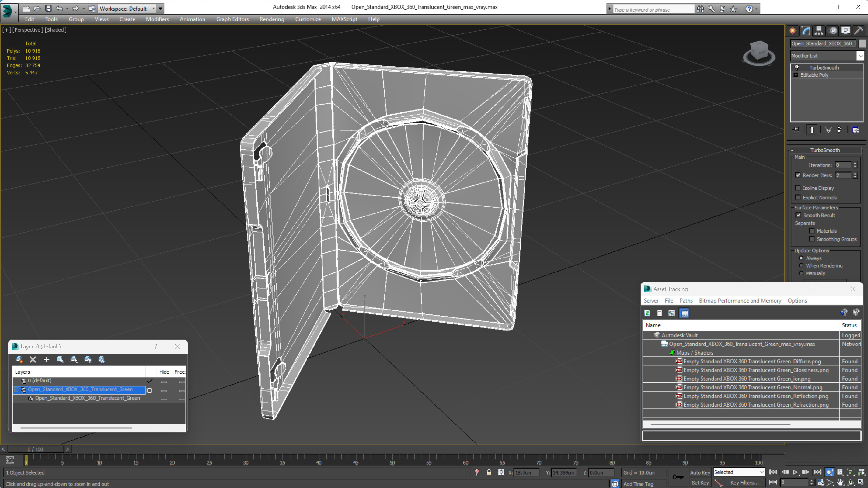Enable Separate by Materials checkbox
The height and width of the screenshot is (488, 868).
click(x=812, y=231)
